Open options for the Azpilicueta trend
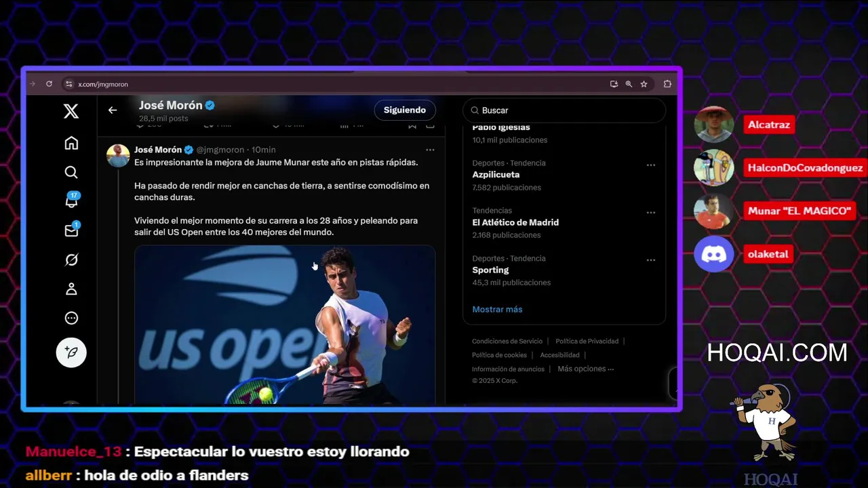The image size is (868, 488). 651,165
